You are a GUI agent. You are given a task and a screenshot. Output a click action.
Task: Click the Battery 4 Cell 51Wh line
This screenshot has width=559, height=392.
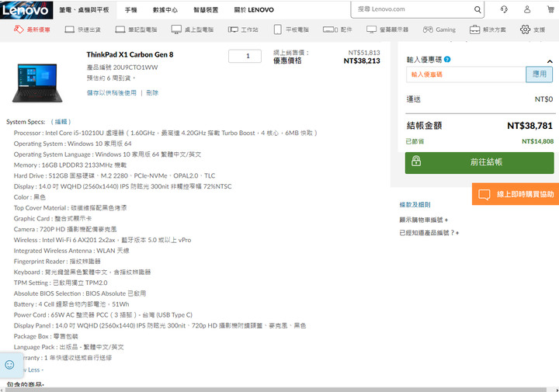point(71,304)
